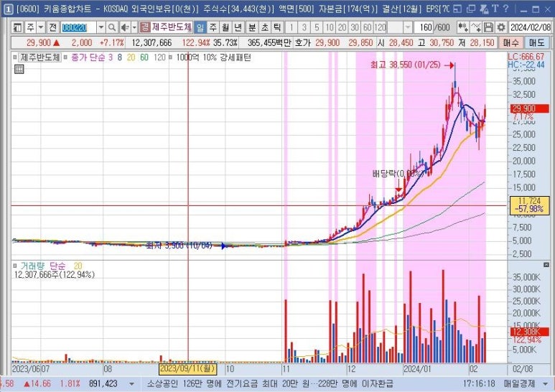Expand dropdown arrow next to 주 button

(x=41, y=27)
